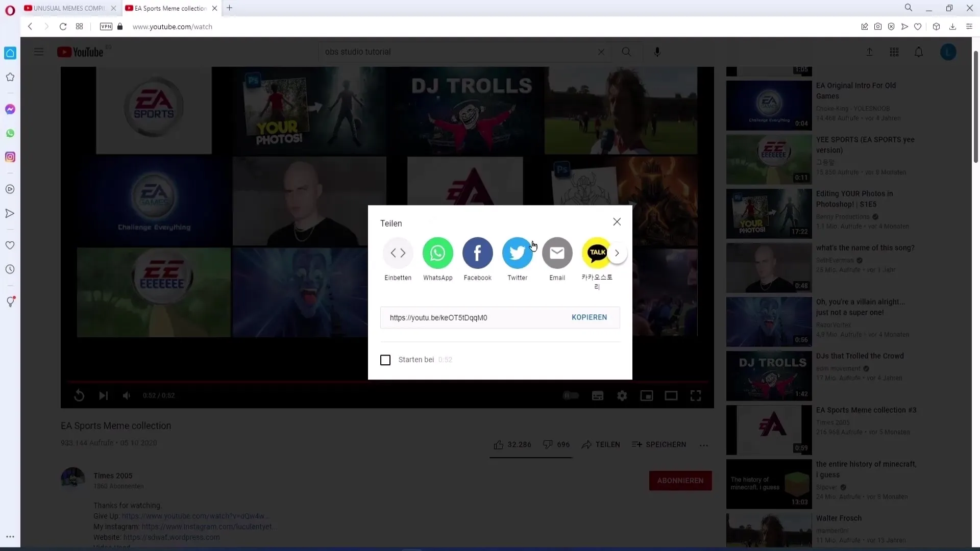Click the Facebook share icon
Screen dimensions: 980x551
(x=478, y=253)
